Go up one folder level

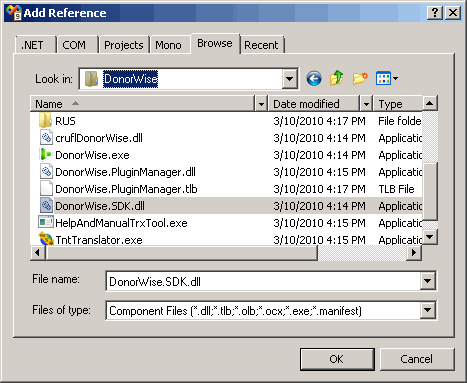coord(337,78)
